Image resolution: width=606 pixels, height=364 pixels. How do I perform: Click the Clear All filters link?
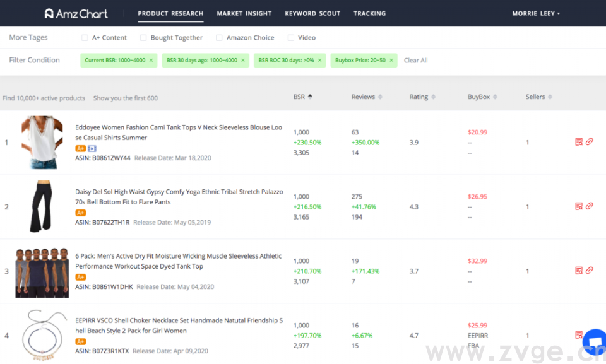[x=415, y=61]
